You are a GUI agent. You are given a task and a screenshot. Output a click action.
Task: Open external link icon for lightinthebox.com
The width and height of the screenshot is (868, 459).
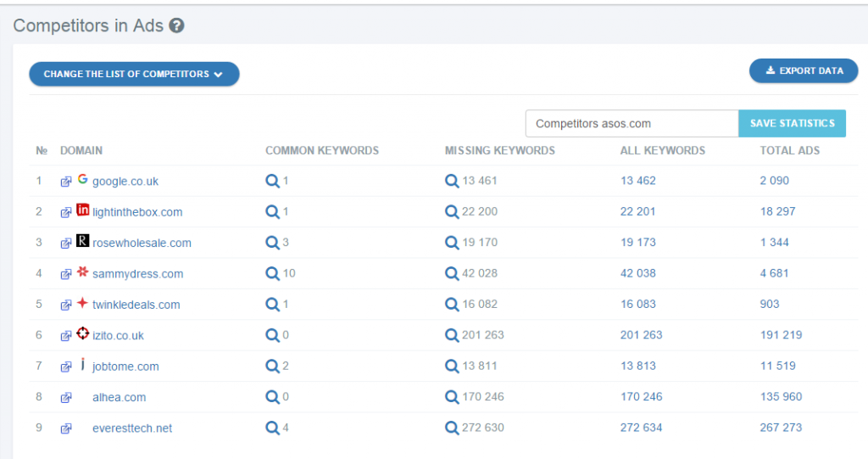tap(66, 212)
